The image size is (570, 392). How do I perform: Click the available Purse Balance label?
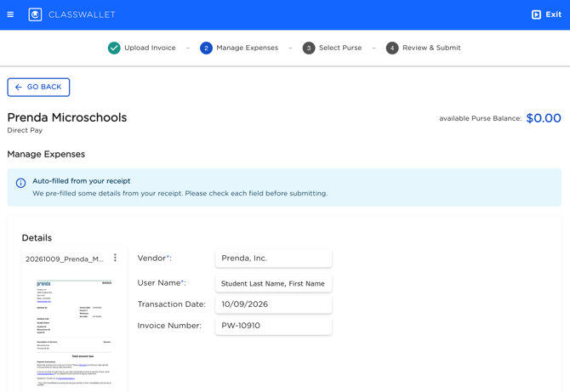click(x=480, y=118)
